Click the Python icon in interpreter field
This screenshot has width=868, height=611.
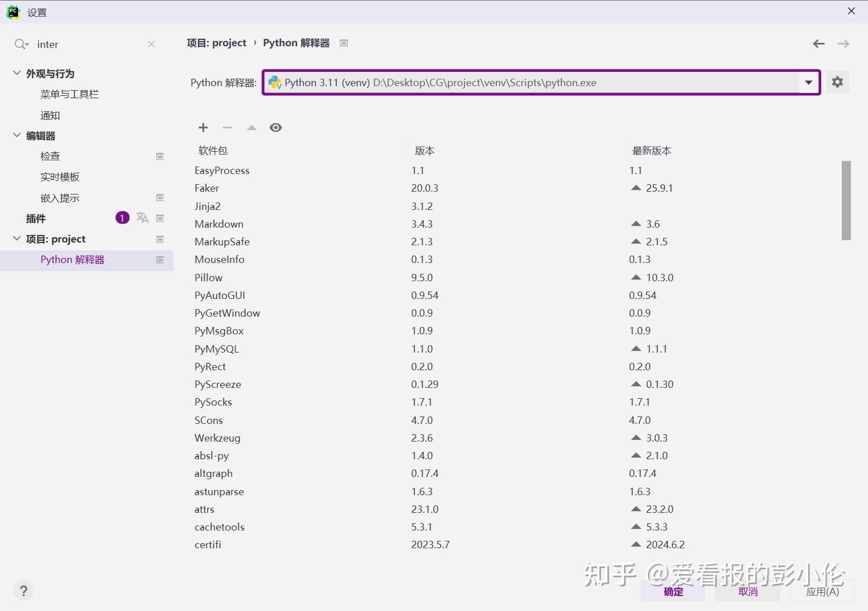275,82
